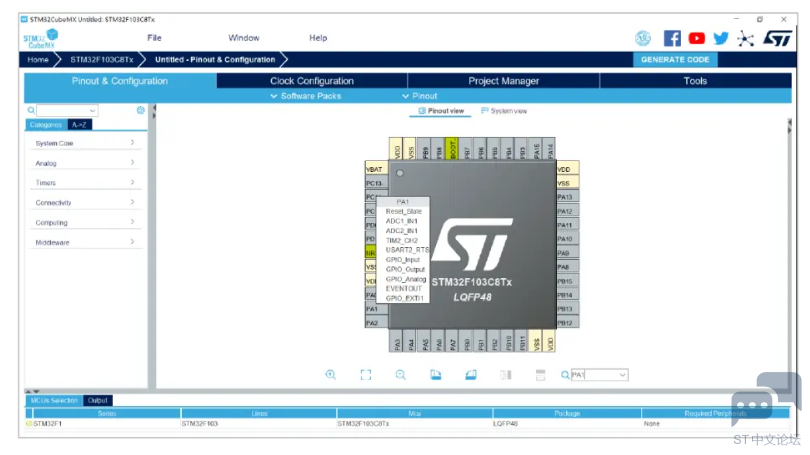The image size is (810, 455).
Task: Expand the Connectivity category
Action: coord(85,202)
